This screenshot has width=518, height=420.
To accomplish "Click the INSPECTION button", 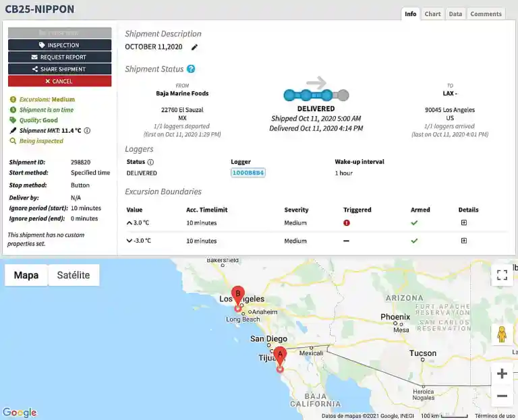I will 60,45.
